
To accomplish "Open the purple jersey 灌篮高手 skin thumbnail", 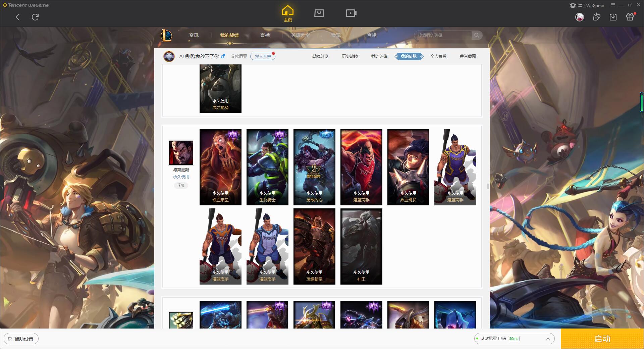I will click(x=455, y=167).
